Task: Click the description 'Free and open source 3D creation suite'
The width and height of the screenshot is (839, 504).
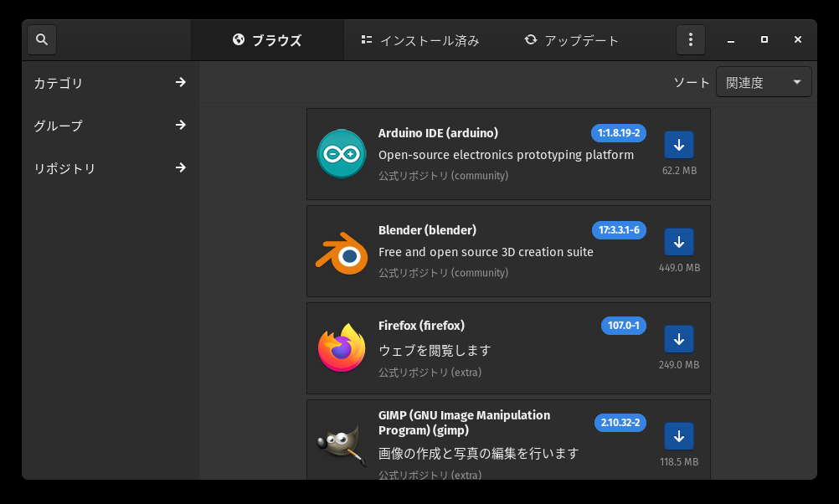Action: 486,252
